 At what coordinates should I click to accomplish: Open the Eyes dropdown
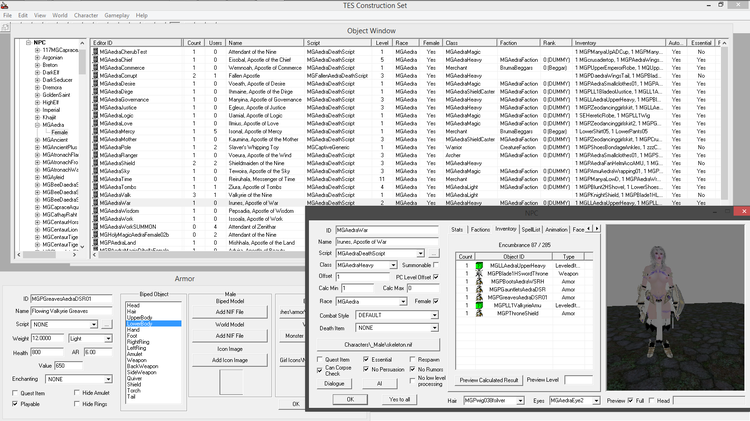[x=596, y=400]
